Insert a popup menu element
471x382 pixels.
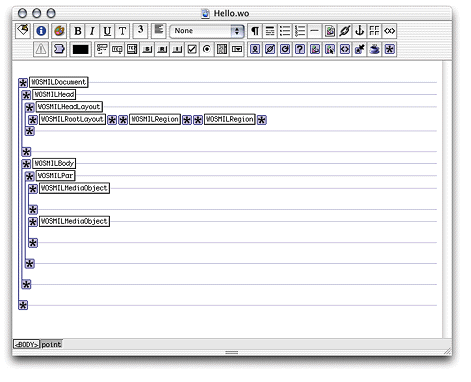[237, 49]
